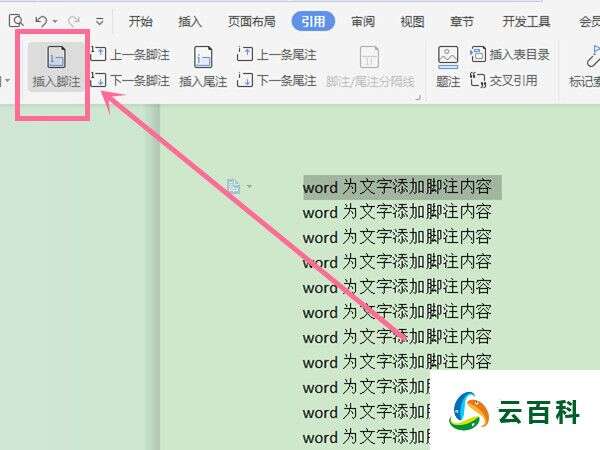Click the second line 'word 为文字添加脚注内容'
The height and width of the screenshot is (450, 600).
coord(397,212)
